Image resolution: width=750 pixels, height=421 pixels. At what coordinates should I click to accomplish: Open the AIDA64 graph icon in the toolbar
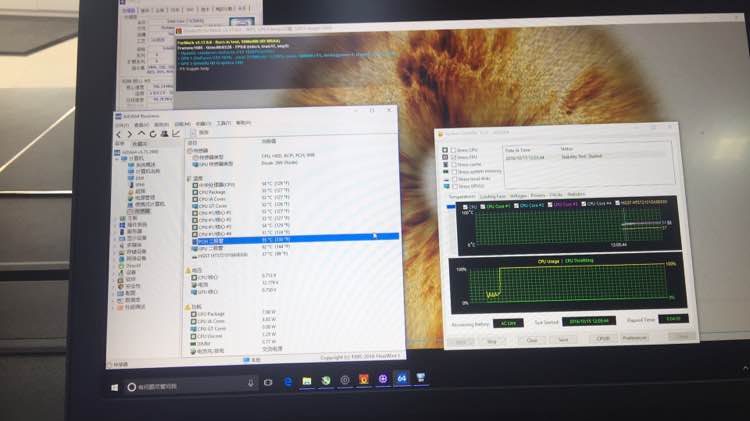(x=176, y=133)
